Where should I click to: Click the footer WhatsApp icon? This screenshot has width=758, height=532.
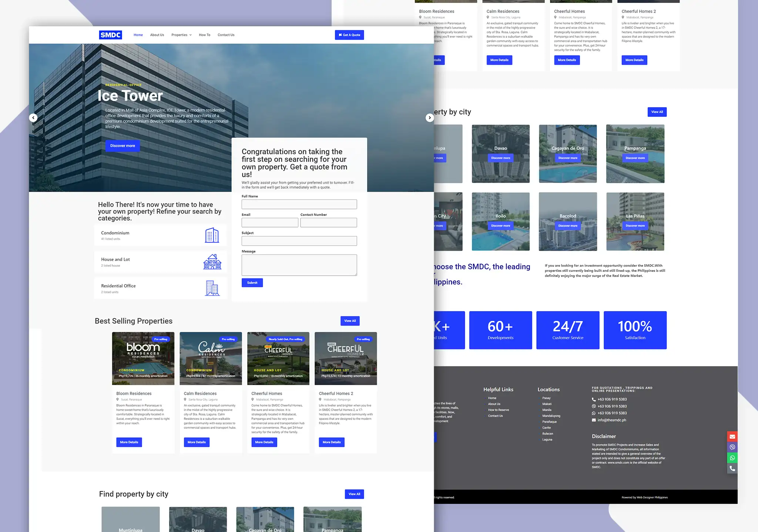point(594,413)
